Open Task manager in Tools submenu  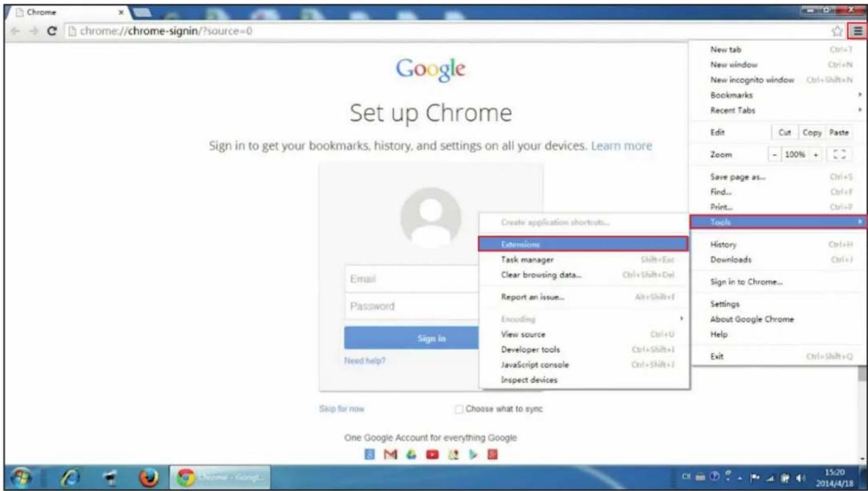pyautogui.click(x=584, y=260)
